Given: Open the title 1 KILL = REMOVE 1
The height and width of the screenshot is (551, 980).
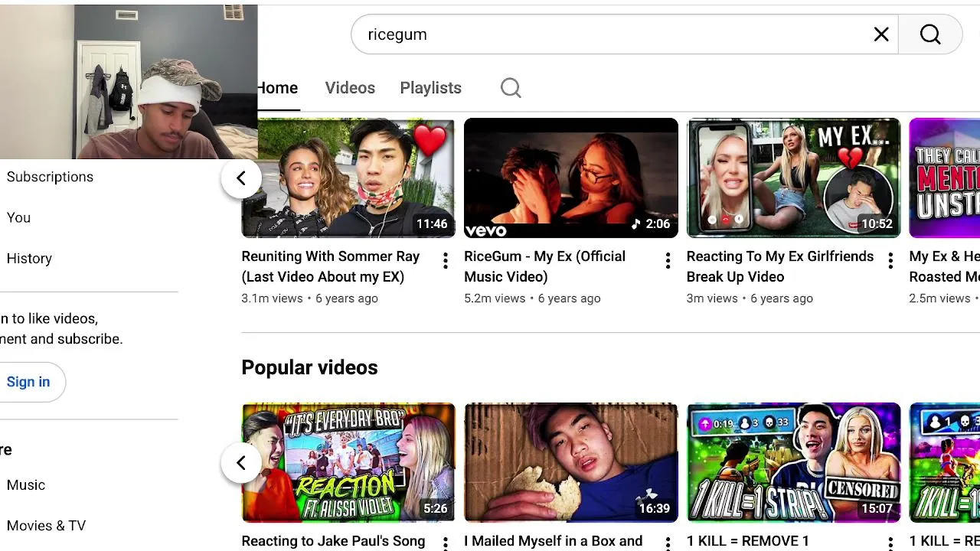Looking at the screenshot, I should point(748,541).
